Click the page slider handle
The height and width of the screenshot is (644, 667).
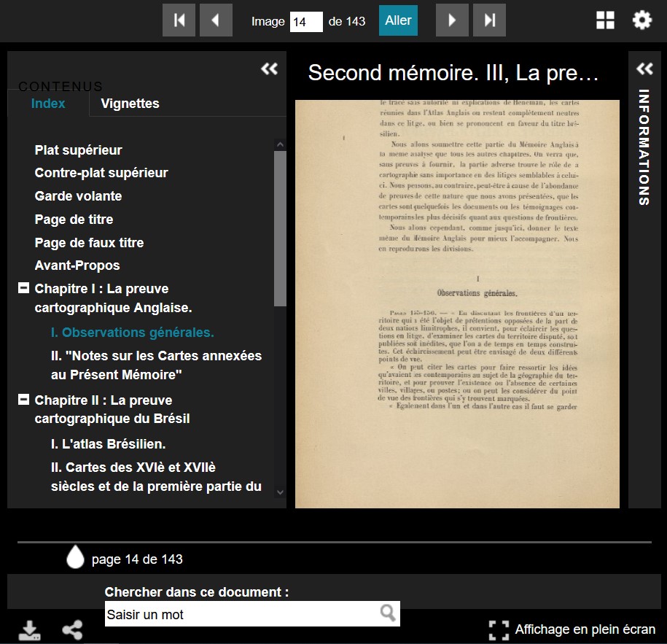tap(75, 556)
